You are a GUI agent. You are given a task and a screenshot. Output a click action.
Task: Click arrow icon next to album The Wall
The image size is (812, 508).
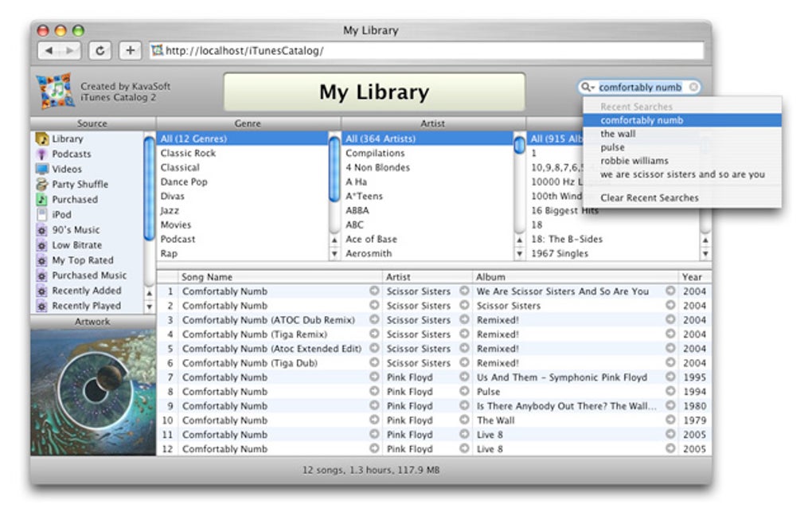(670, 420)
